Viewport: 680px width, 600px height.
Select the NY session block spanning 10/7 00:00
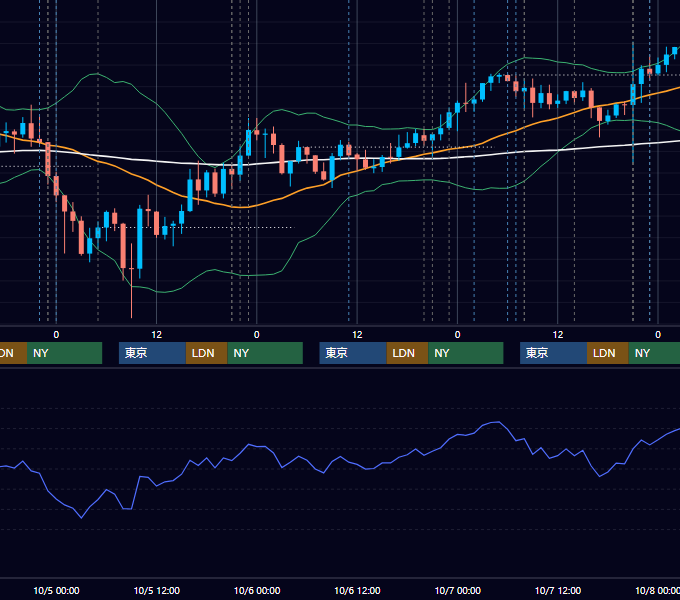pos(466,353)
